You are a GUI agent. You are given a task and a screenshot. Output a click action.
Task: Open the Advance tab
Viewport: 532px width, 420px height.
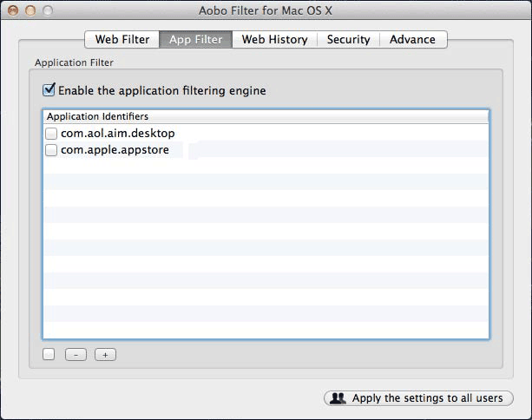tap(412, 39)
